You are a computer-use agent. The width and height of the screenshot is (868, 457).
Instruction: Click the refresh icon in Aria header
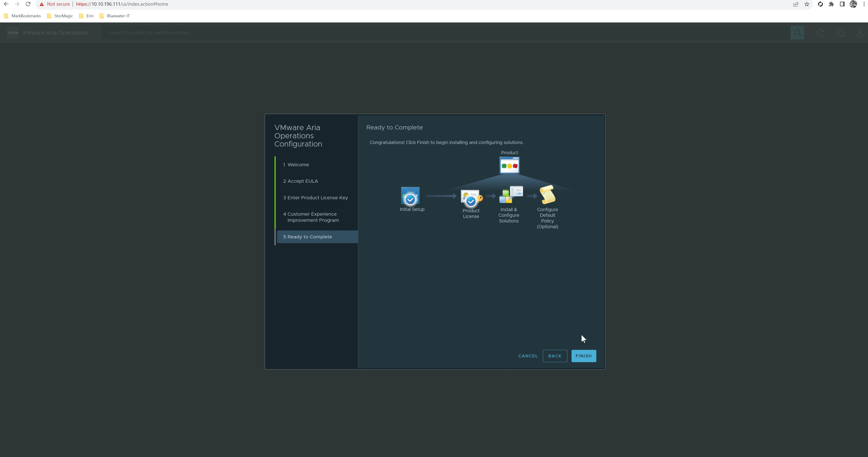coord(820,33)
